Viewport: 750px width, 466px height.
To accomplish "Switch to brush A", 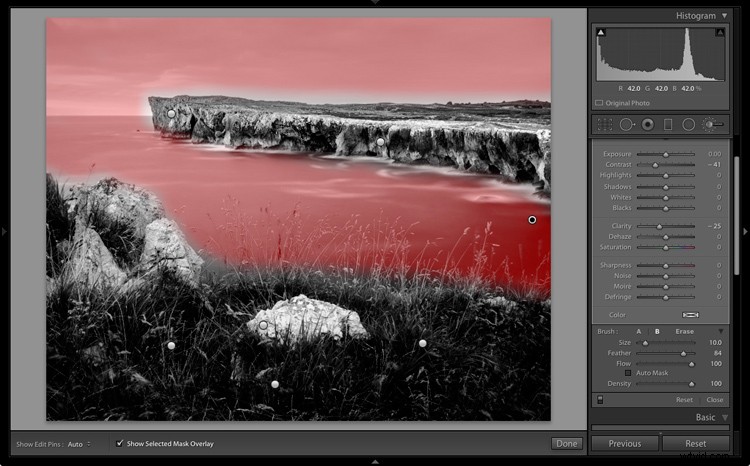I will point(639,331).
